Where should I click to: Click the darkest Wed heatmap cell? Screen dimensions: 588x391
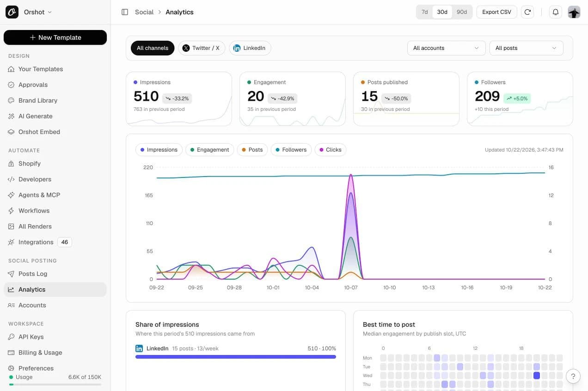point(536,375)
